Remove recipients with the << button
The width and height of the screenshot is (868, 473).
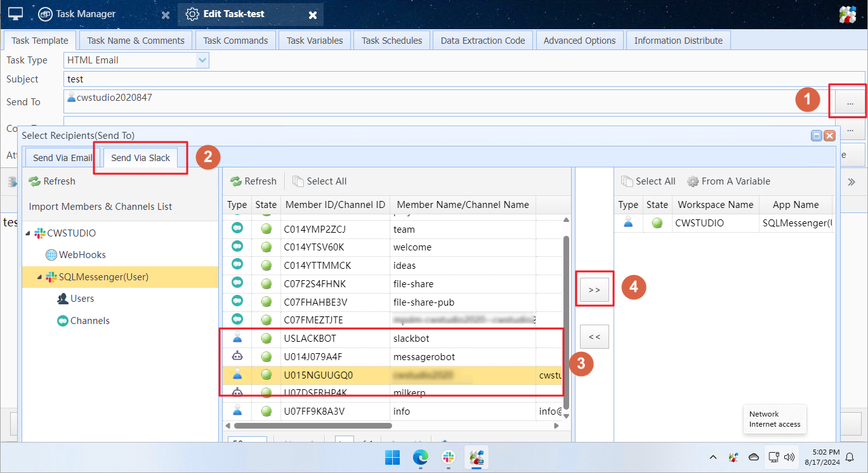595,337
